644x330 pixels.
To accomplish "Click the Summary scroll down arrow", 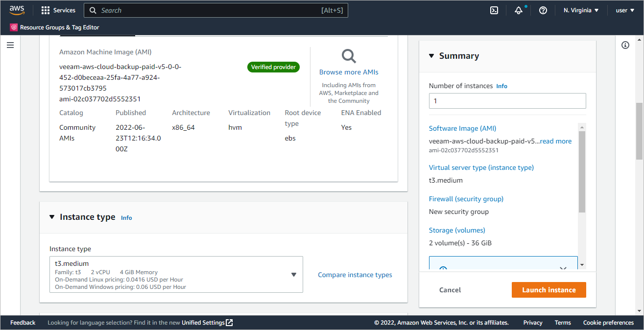I will pyautogui.click(x=582, y=265).
